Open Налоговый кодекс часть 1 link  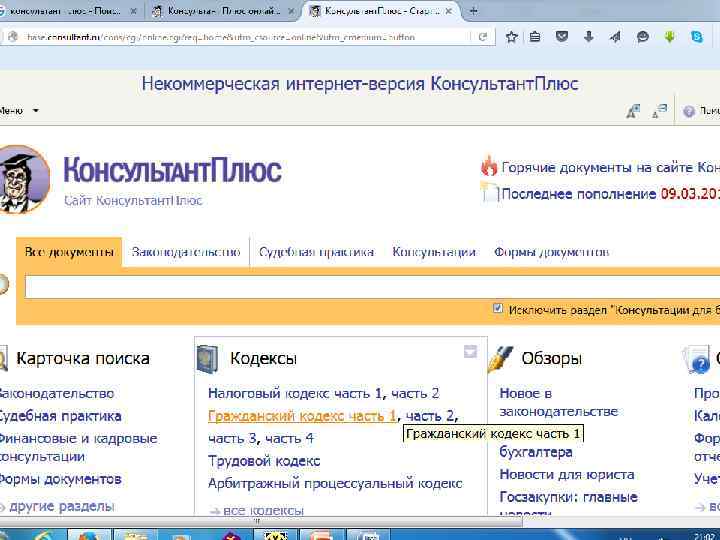pyautogui.click(x=295, y=394)
